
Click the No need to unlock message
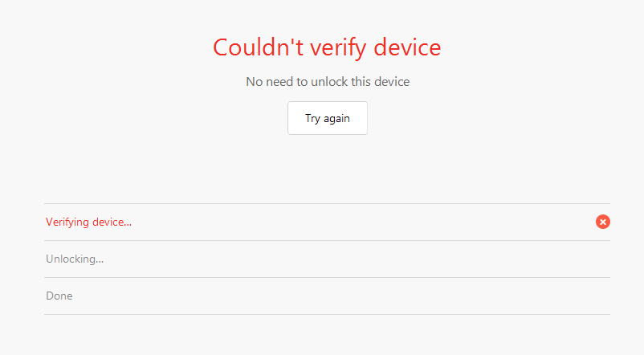coord(328,81)
